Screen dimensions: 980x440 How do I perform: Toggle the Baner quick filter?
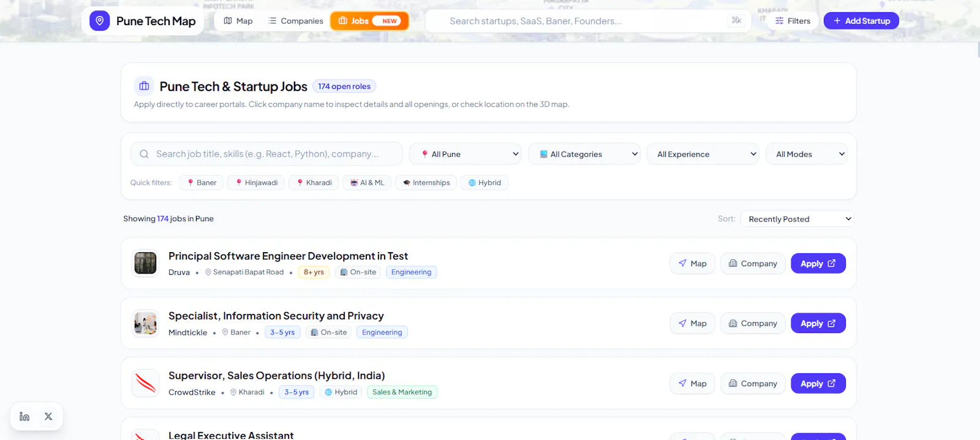pyautogui.click(x=202, y=182)
